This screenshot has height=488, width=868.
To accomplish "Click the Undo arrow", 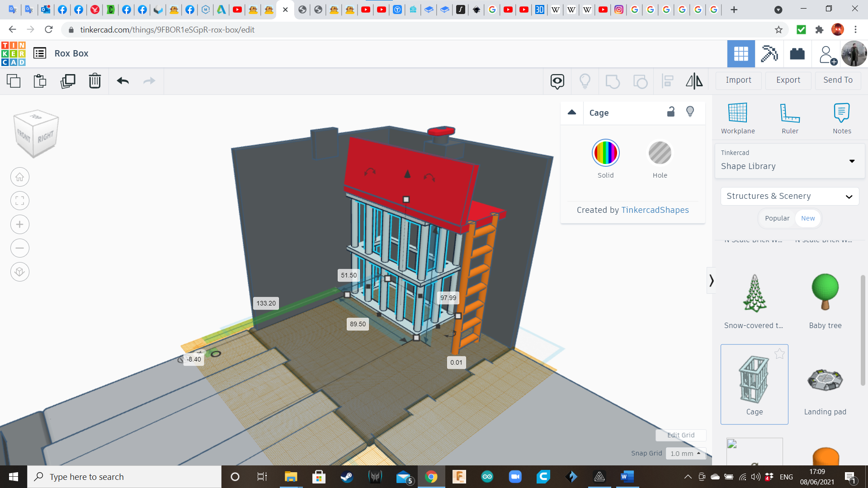I will click(x=123, y=81).
